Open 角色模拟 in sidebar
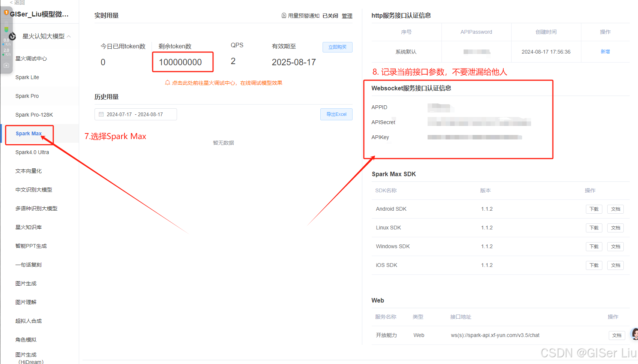 pos(26,340)
